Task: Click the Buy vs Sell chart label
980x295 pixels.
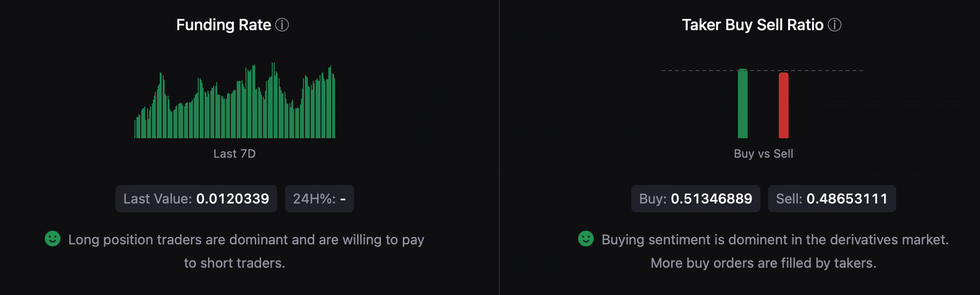Action: coord(763,154)
